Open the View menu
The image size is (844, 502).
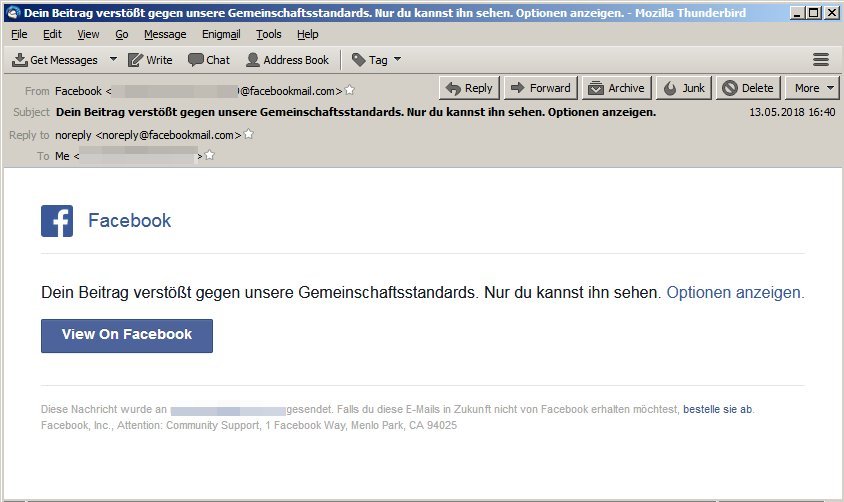pos(88,34)
